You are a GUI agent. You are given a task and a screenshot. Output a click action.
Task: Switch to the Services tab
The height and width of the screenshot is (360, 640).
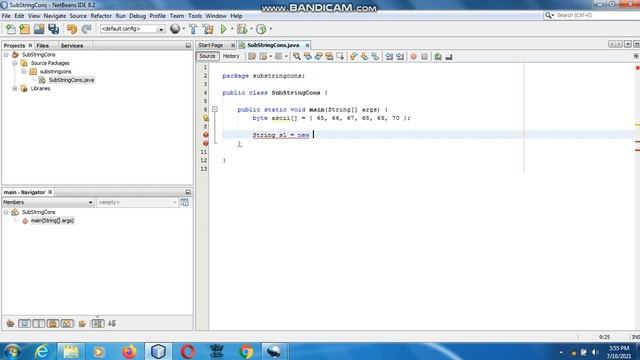(72, 46)
